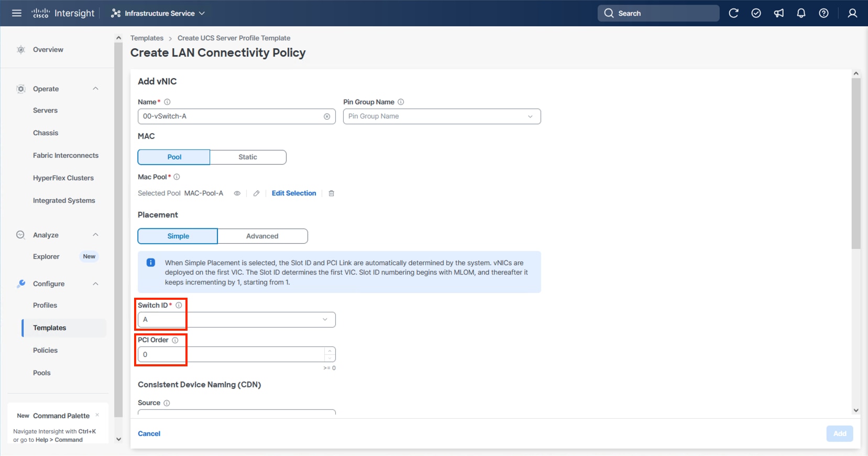Open the hamburger navigation menu
Image resolution: width=868 pixels, height=456 pixels.
pyautogui.click(x=17, y=13)
